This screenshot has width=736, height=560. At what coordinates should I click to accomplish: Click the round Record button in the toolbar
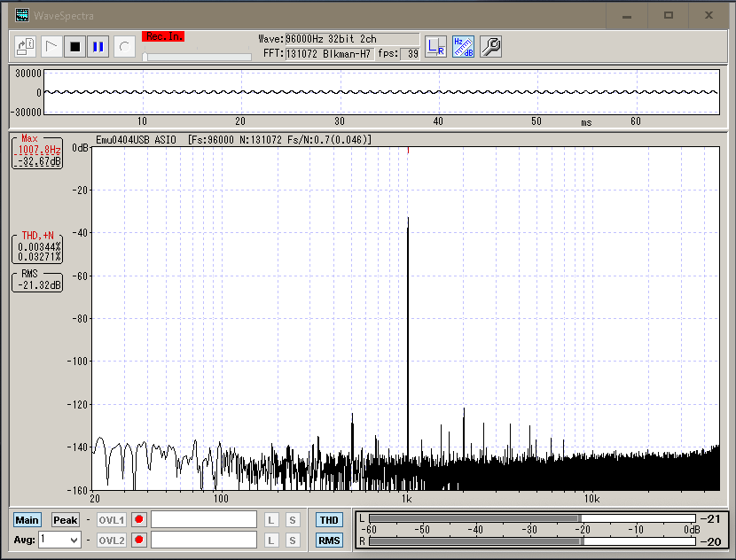(124, 46)
